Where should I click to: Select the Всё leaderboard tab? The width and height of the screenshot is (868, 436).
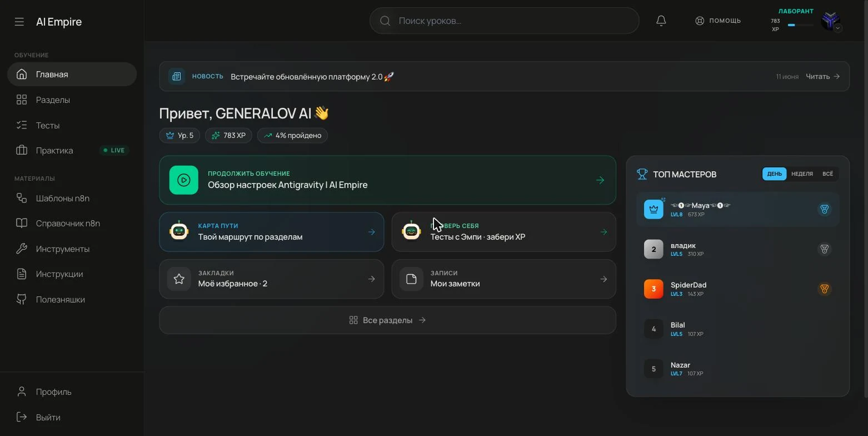tap(827, 174)
